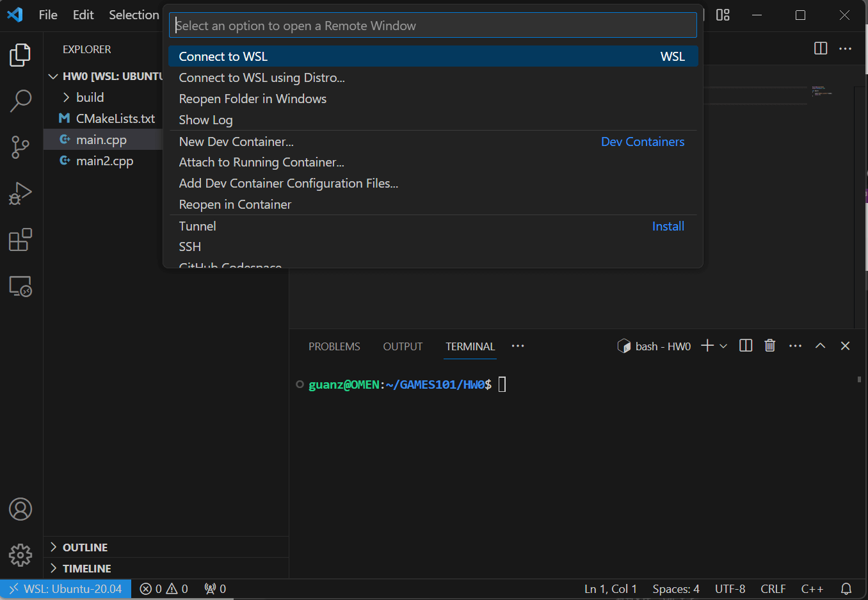Split the editor right icon
868x600 pixels.
pyautogui.click(x=821, y=49)
